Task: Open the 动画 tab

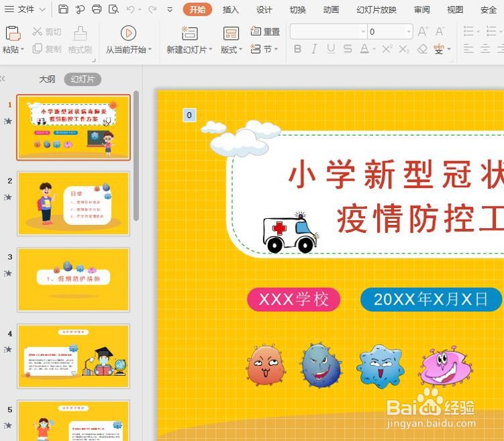Action: (331, 9)
